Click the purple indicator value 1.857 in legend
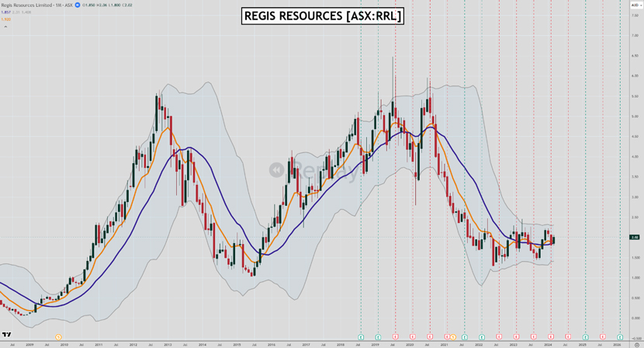Image resolution: width=644 pixels, height=348 pixels. pyautogui.click(x=5, y=12)
